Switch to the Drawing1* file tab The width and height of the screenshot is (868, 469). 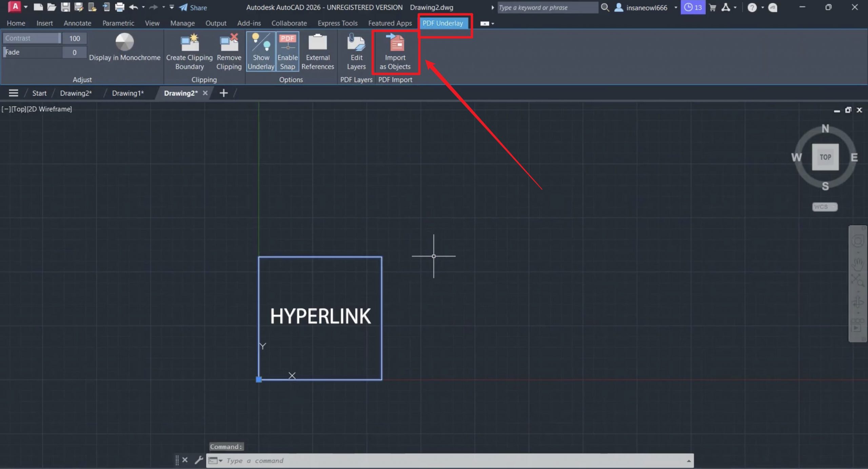click(128, 93)
